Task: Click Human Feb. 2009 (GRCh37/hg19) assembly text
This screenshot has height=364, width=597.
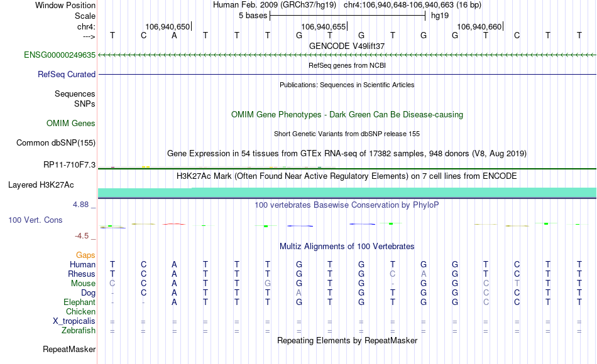Action: 275,5
